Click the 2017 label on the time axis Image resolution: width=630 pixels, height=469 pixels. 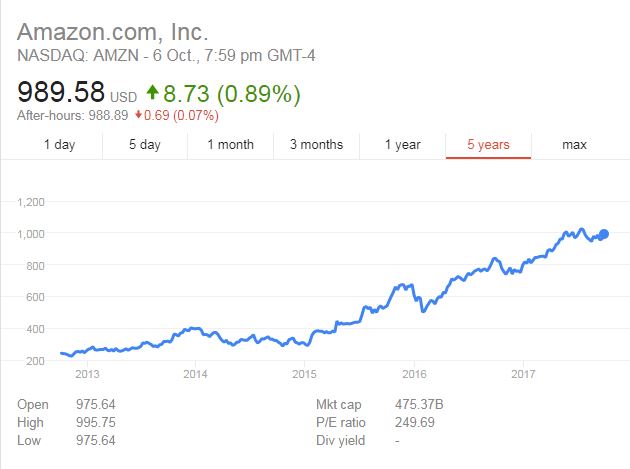523,375
